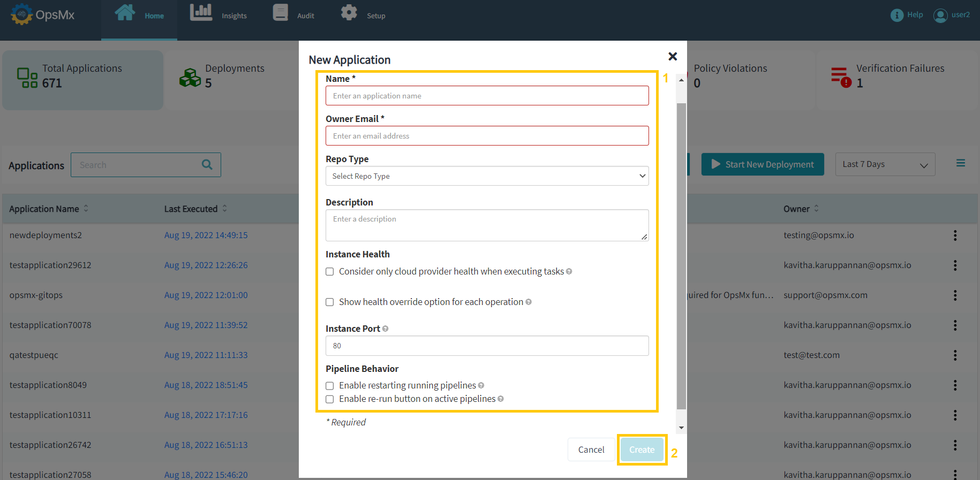Click the search magnifier icon in Applications
The height and width of the screenshot is (480, 980).
(207, 165)
